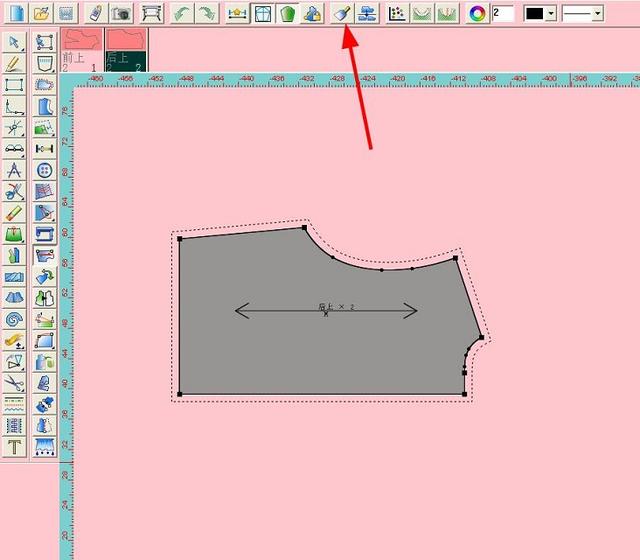Select the pencil drawing tool

14,64
